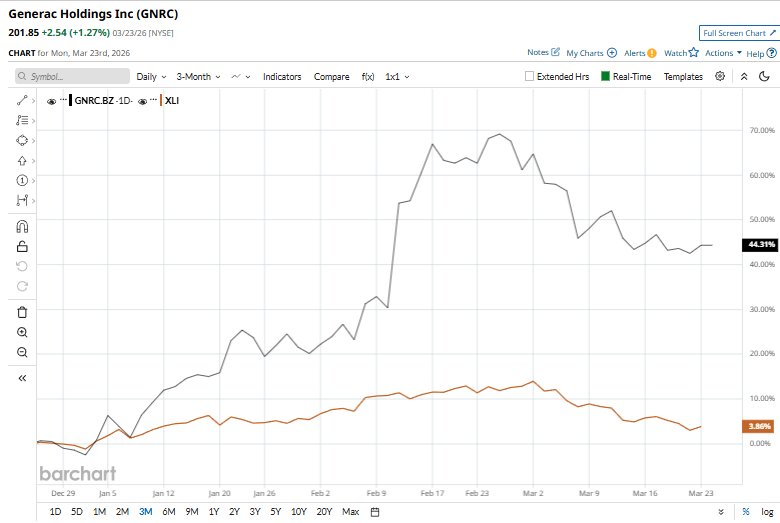Select the numbered annotation tool
The width and height of the screenshot is (780, 523).
pyautogui.click(x=22, y=181)
